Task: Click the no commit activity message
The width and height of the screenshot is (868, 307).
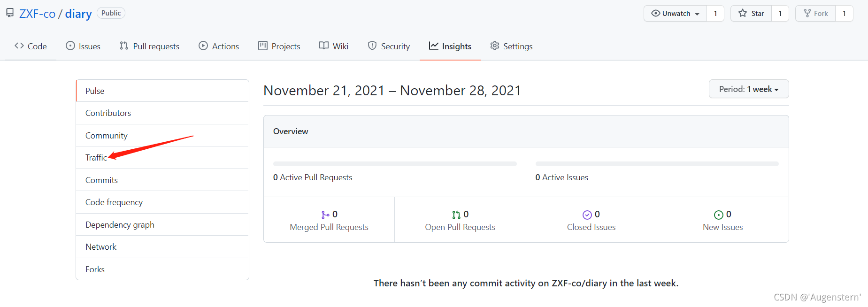Action: click(526, 283)
